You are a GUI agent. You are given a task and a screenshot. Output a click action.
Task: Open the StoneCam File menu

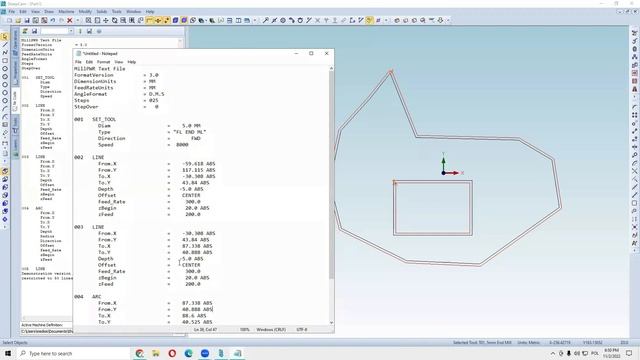(x=12, y=11)
